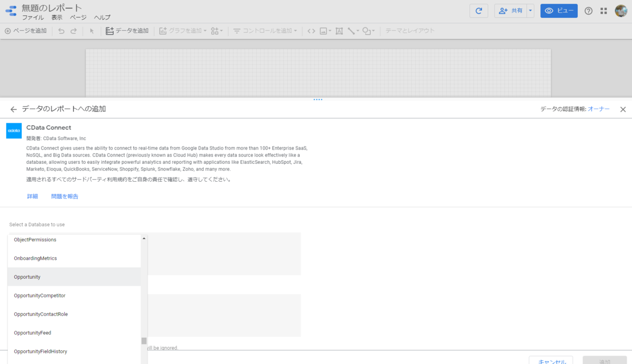The image size is (632, 364).
Task: Click the Data Studio logo icon
Action: click(x=11, y=11)
